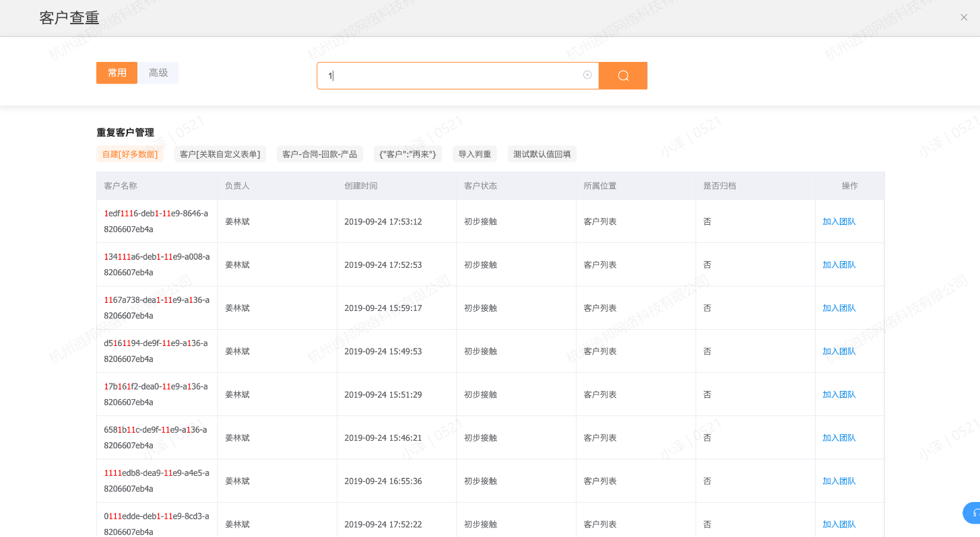Image resolution: width=980 pixels, height=537 pixels.
Task: Click 客户列表 location in the 1111edb8-dea9 row
Action: (x=600, y=480)
